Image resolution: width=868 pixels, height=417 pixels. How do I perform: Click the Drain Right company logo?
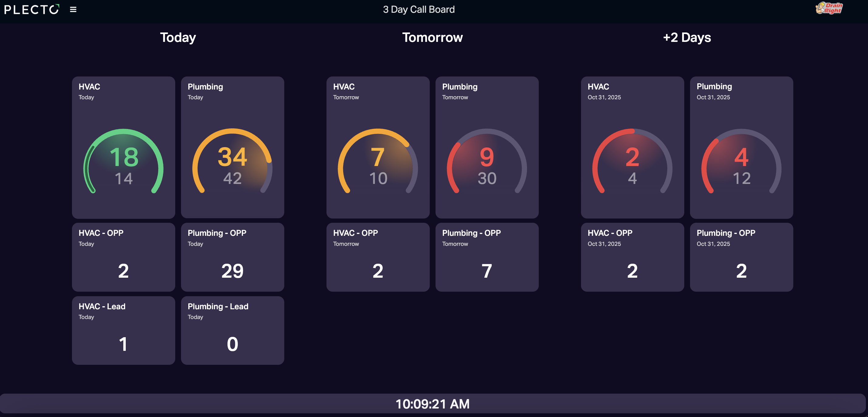829,8
